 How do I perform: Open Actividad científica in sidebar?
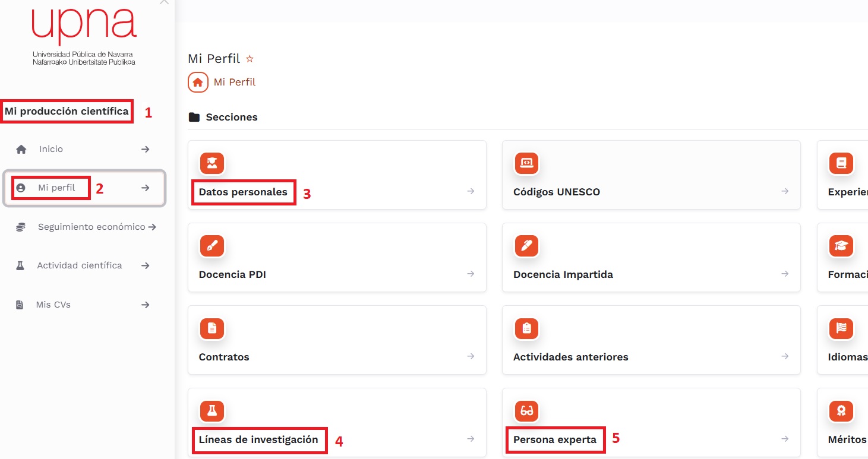tap(80, 265)
